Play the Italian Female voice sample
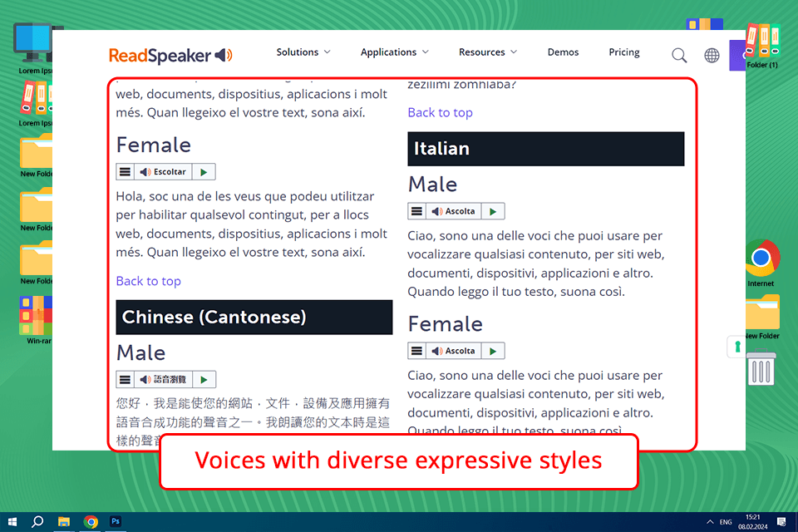The image size is (798, 532). point(493,351)
